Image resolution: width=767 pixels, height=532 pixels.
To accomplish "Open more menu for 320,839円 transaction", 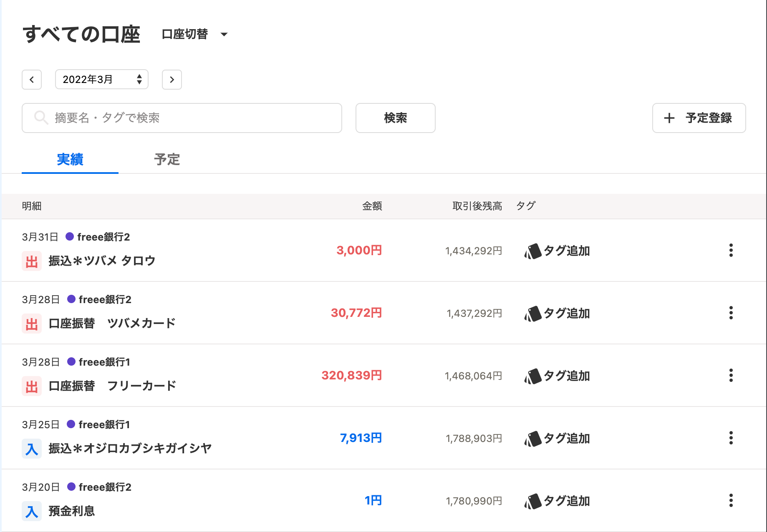I will click(731, 375).
